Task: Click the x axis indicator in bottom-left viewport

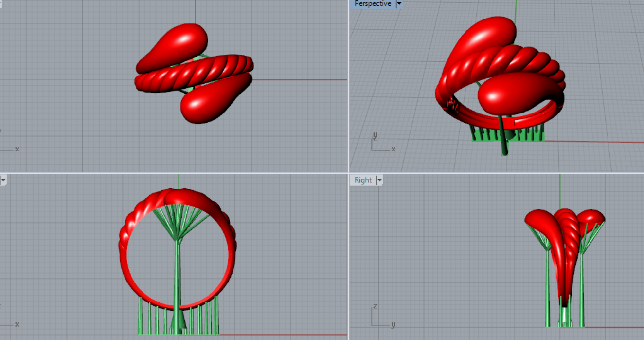Action: pos(17,324)
